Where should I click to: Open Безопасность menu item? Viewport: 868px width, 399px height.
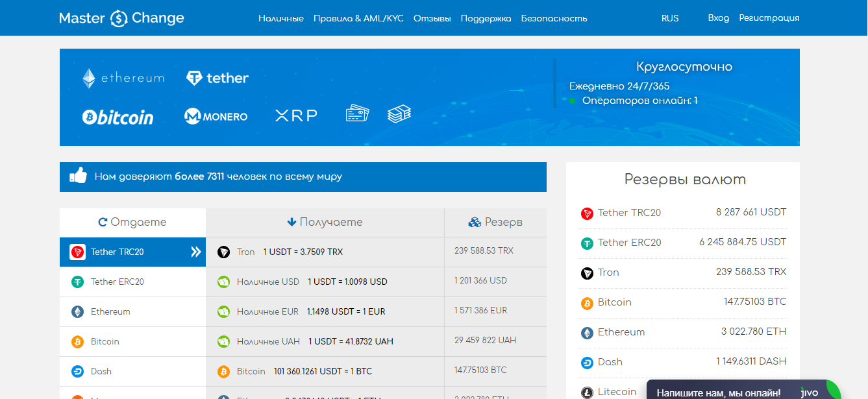[554, 18]
